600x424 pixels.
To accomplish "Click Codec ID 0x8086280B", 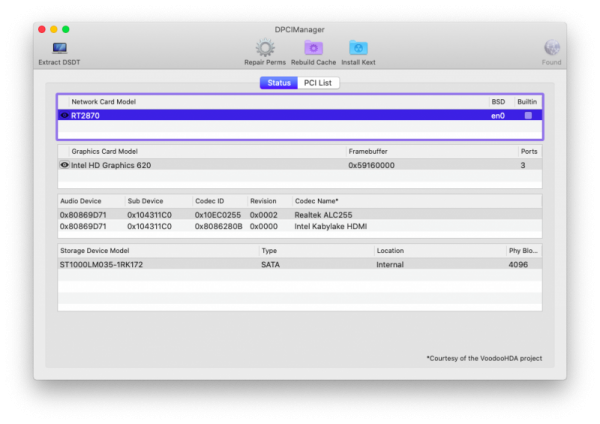I will click(x=218, y=227).
